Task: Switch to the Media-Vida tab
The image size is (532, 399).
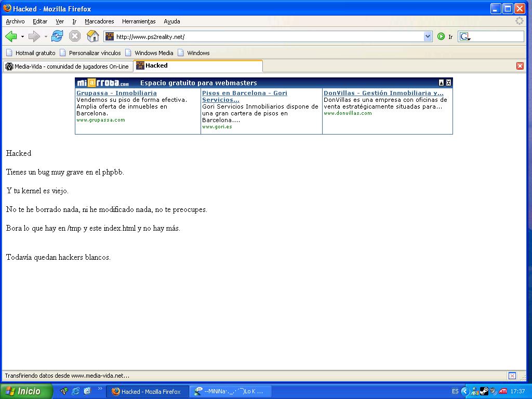Action: coord(68,66)
